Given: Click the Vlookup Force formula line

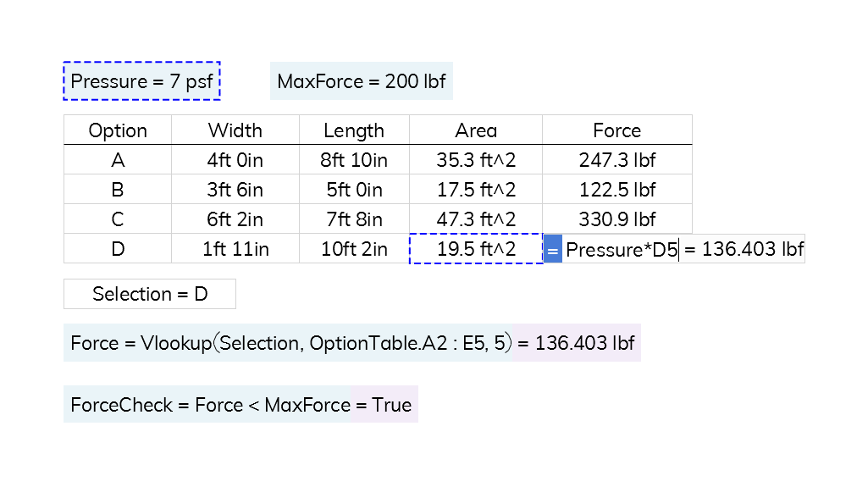Looking at the screenshot, I should click(x=352, y=342).
